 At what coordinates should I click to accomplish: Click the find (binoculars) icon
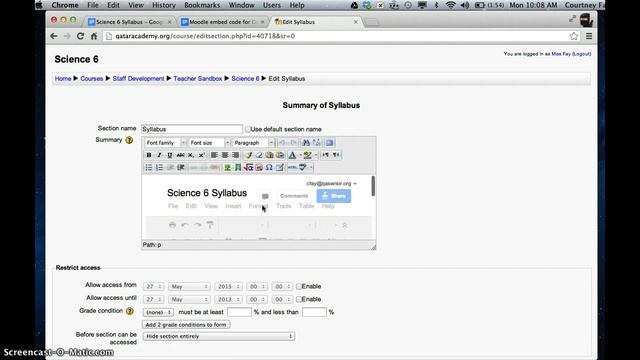[x=306, y=142]
